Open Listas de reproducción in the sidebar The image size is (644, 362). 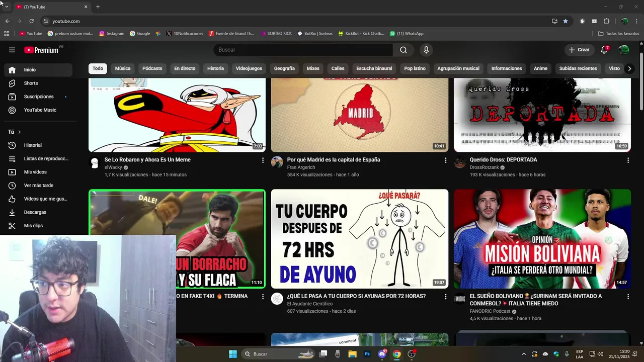(37, 159)
